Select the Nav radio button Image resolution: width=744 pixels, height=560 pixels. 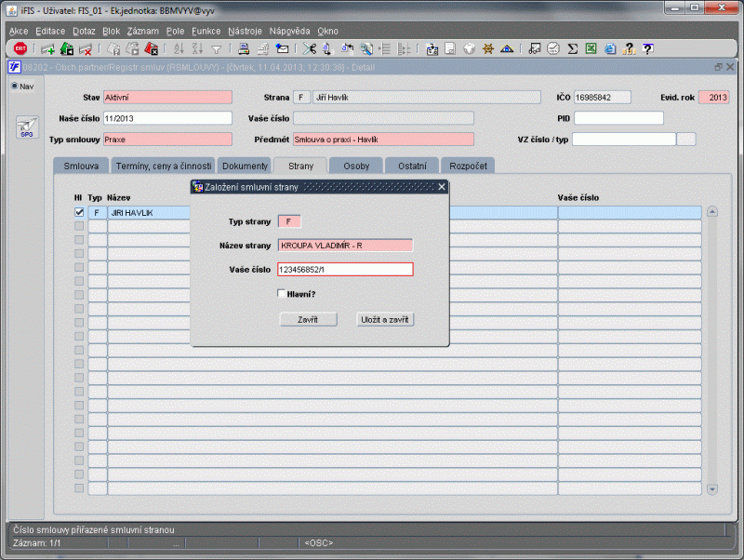coord(15,86)
